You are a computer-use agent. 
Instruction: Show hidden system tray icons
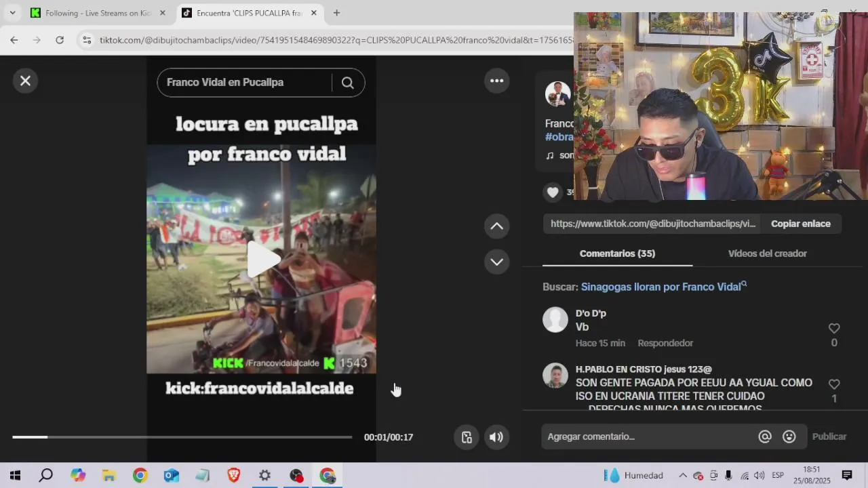683,476
